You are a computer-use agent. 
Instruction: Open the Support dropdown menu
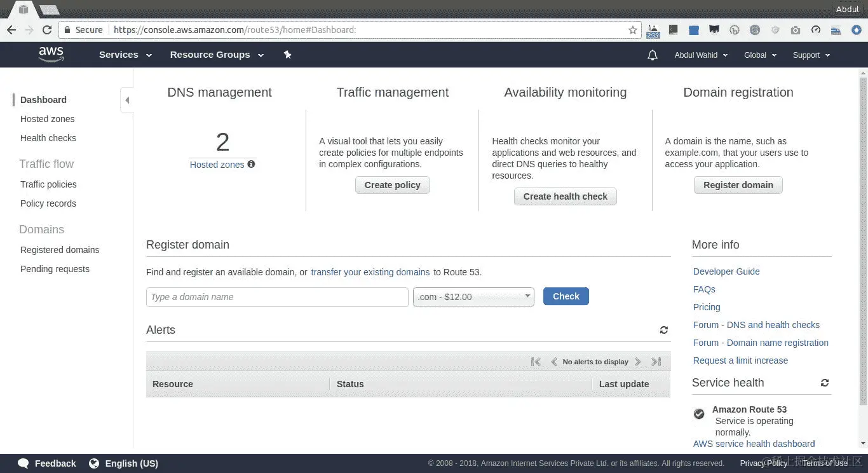pyautogui.click(x=811, y=55)
